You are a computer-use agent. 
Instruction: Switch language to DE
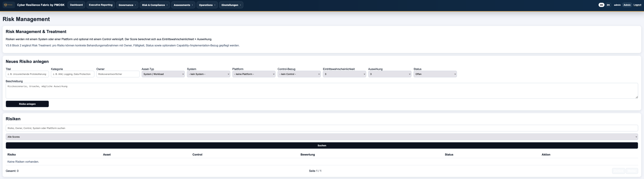[x=601, y=5]
